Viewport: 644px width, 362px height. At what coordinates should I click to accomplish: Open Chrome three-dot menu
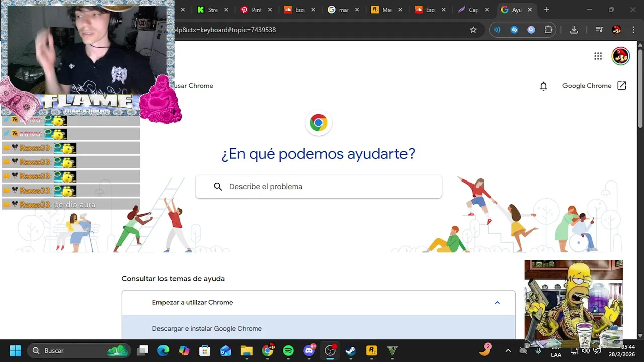(633, 30)
